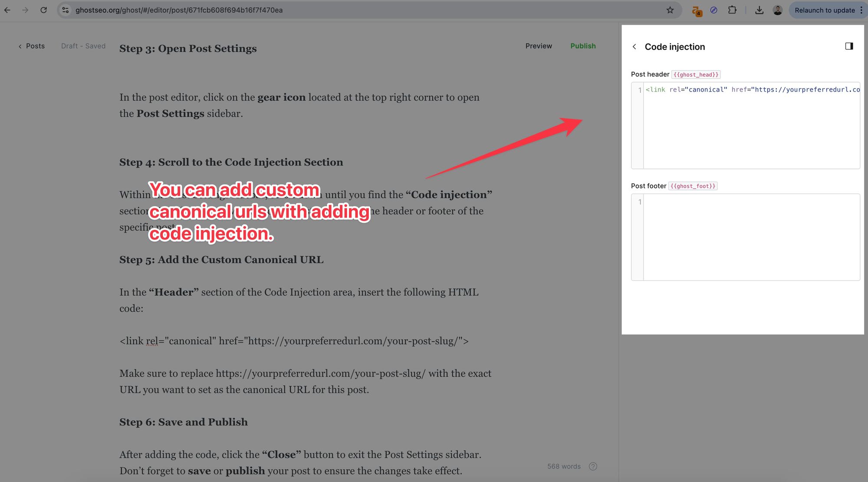Open the Chrome three-dot menu
The image size is (868, 482).
[x=861, y=10]
